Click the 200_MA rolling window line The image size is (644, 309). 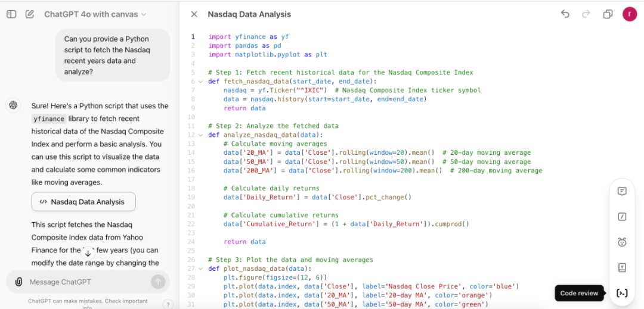pyautogui.click(x=383, y=170)
